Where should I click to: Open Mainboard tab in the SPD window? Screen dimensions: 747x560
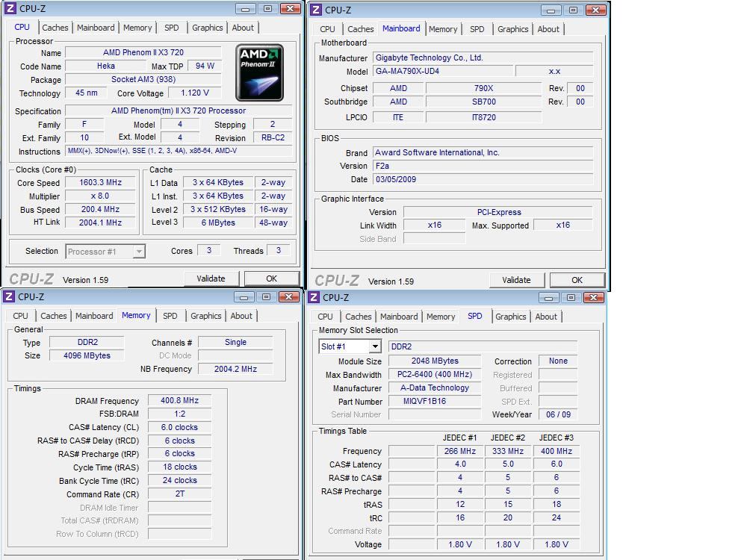pos(399,317)
